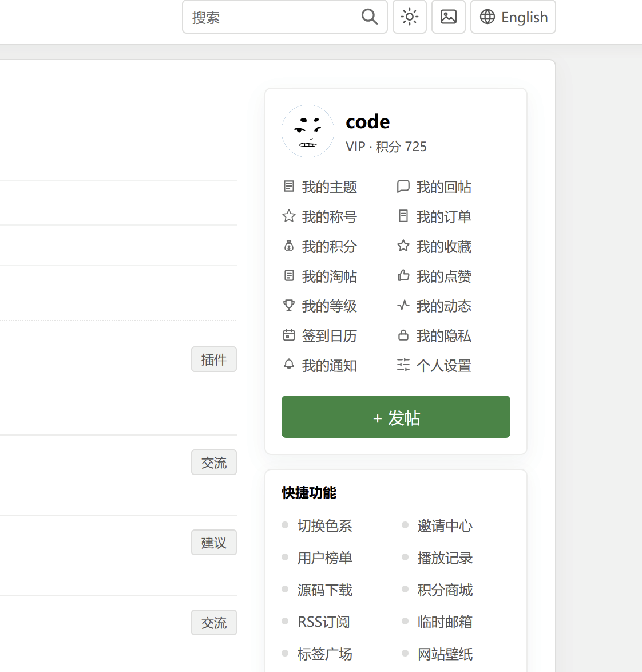This screenshot has width=642, height=672.
Task: Open 我的淘帖 link
Action: coord(329,276)
